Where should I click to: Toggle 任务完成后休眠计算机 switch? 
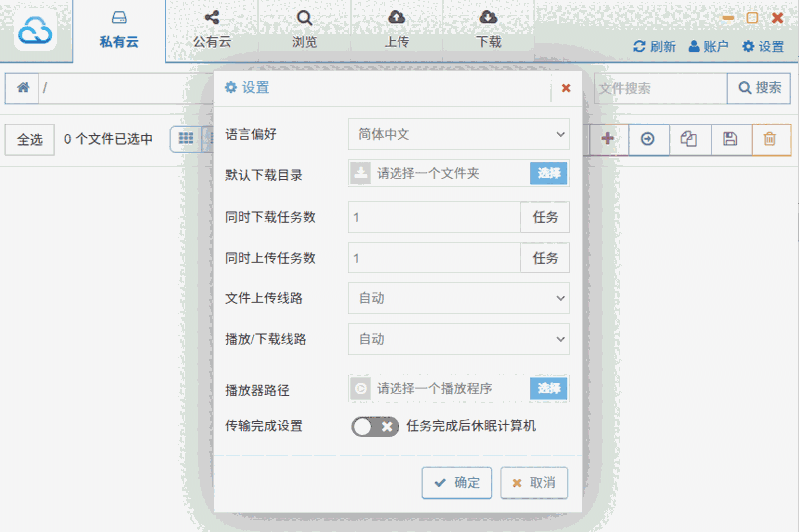375,426
